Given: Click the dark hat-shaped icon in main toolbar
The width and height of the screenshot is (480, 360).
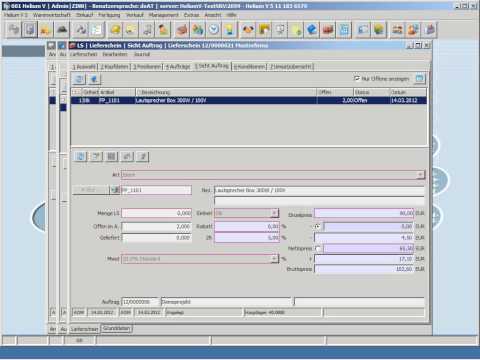Looking at the screenshot, I should 62,30.
